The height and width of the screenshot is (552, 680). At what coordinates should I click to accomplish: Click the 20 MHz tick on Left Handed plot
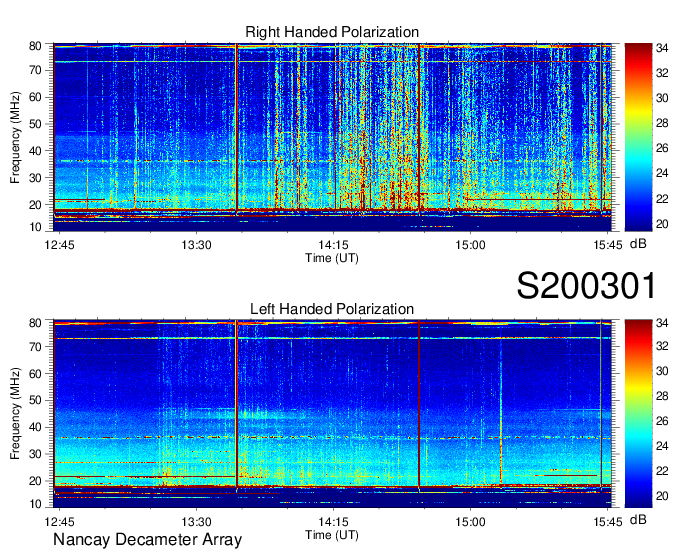click(x=35, y=481)
